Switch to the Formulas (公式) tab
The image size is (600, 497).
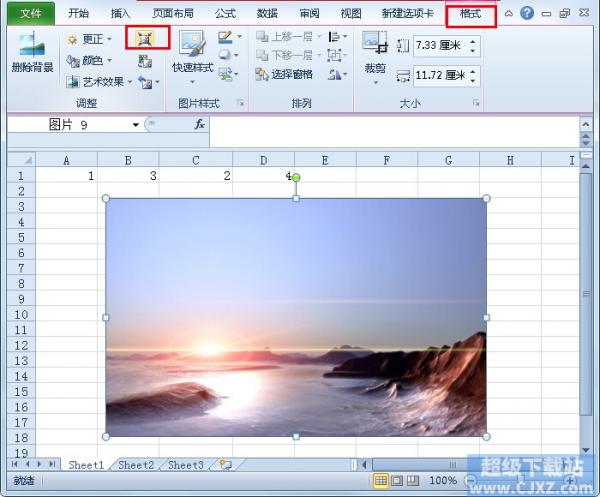coord(225,13)
